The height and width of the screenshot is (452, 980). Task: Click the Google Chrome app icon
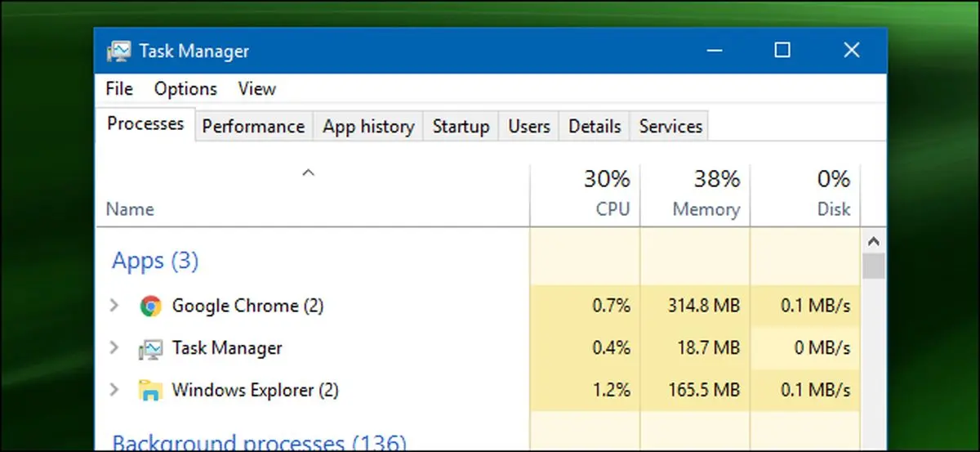[x=150, y=307]
